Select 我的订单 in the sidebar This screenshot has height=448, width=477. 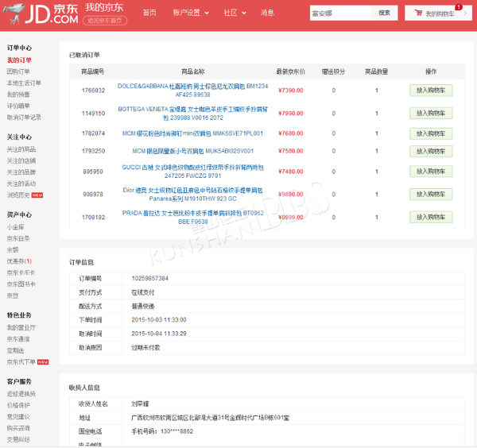(19, 60)
